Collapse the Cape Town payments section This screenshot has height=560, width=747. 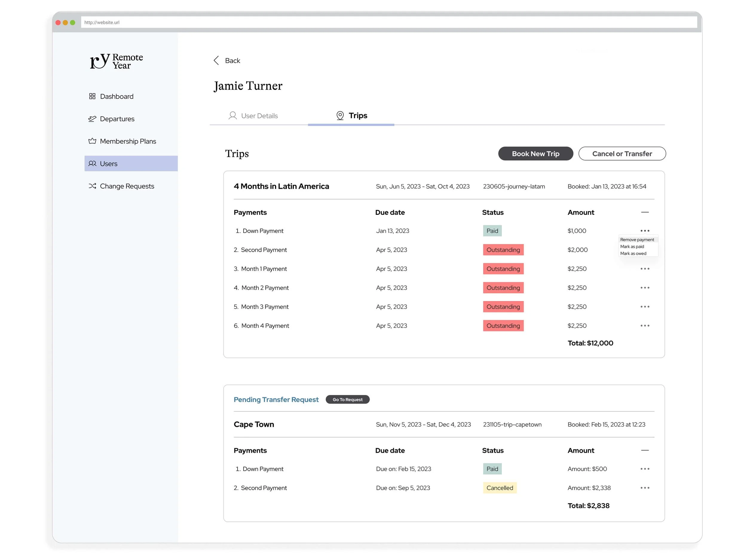(645, 450)
